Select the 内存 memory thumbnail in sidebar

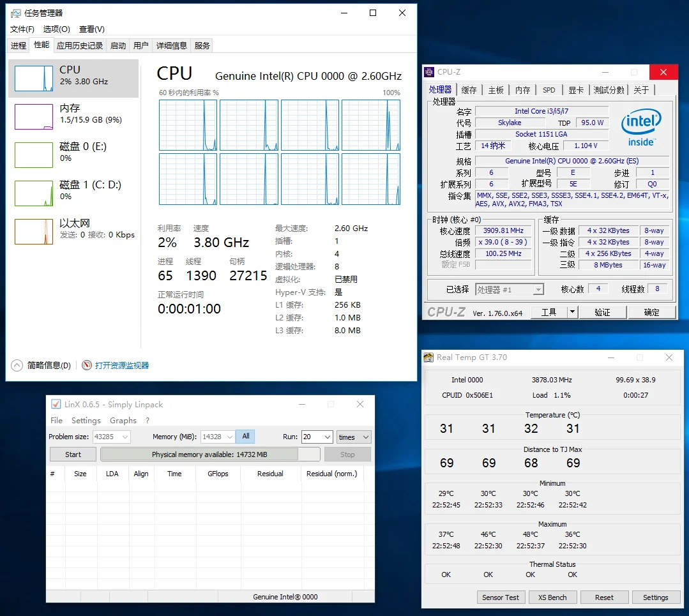click(34, 116)
